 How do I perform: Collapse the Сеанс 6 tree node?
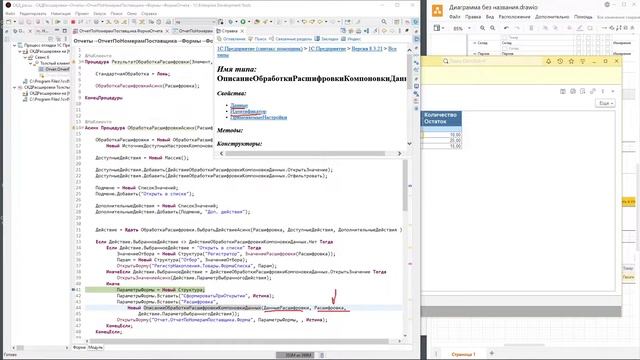click(25, 58)
